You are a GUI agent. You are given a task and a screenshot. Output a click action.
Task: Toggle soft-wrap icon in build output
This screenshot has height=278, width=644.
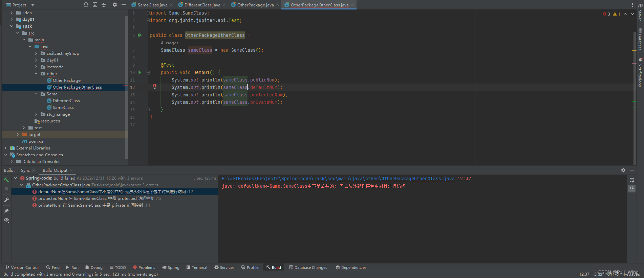(632, 180)
